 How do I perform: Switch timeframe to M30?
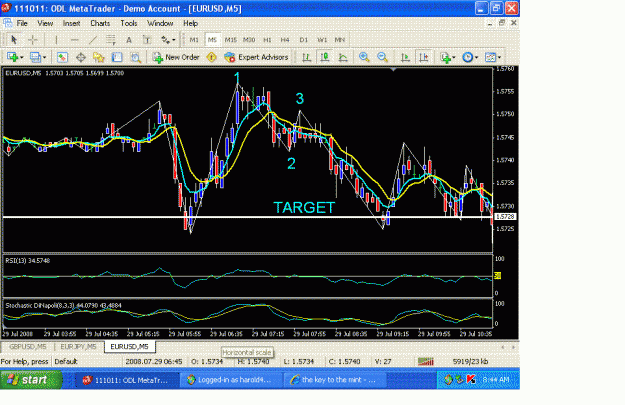pyautogui.click(x=249, y=40)
